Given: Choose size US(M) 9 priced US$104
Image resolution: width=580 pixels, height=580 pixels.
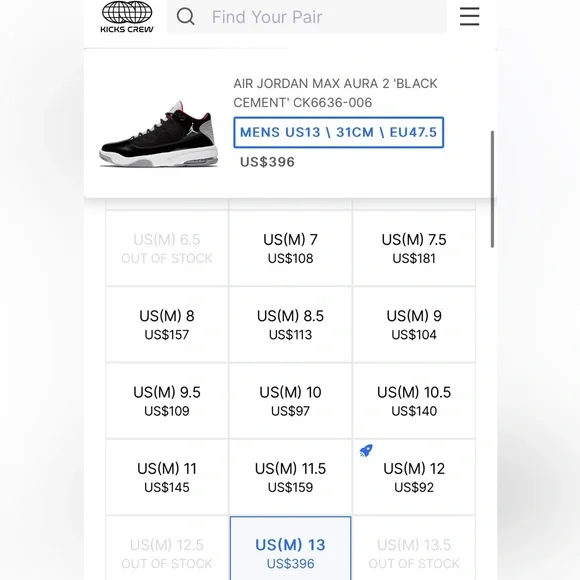Looking at the screenshot, I should (414, 324).
